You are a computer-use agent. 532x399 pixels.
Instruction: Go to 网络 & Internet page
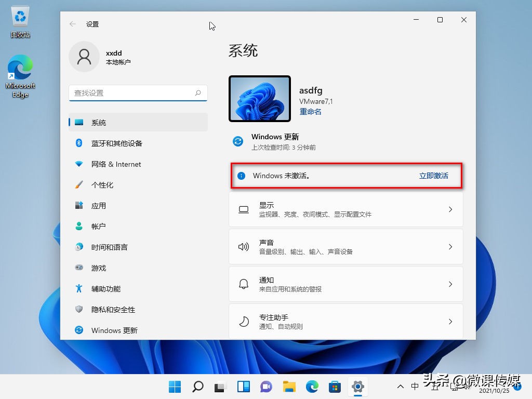(x=138, y=164)
